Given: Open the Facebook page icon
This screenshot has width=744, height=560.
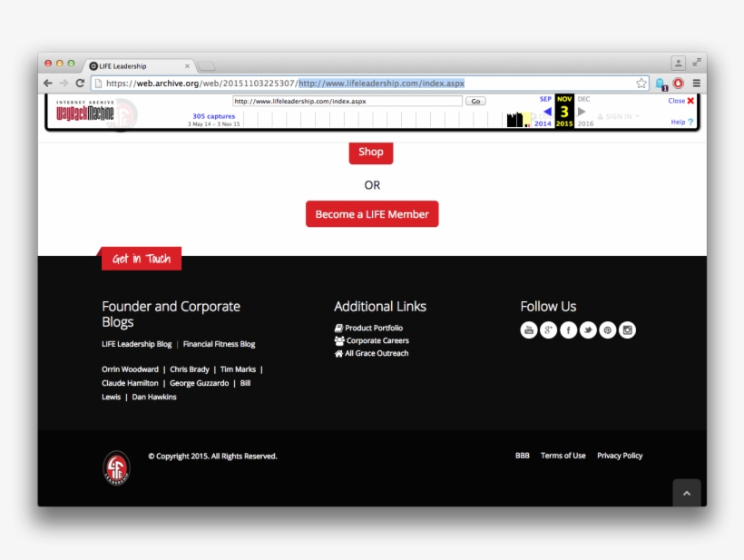Looking at the screenshot, I should pyautogui.click(x=568, y=330).
